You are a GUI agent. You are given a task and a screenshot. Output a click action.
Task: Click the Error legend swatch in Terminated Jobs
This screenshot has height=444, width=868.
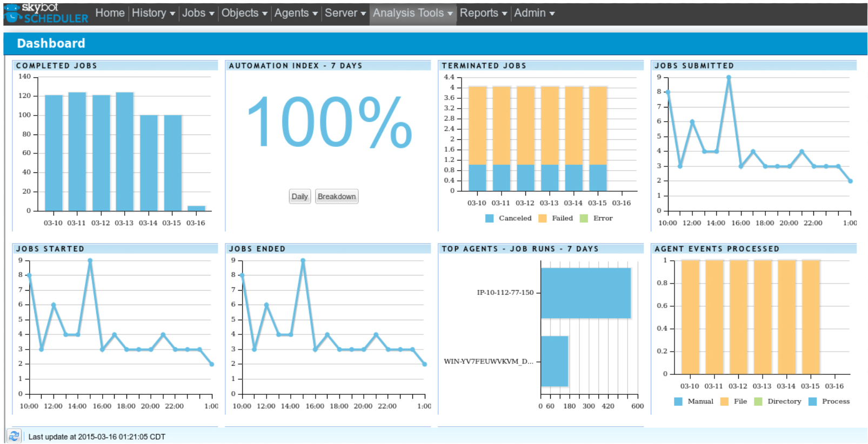point(584,218)
